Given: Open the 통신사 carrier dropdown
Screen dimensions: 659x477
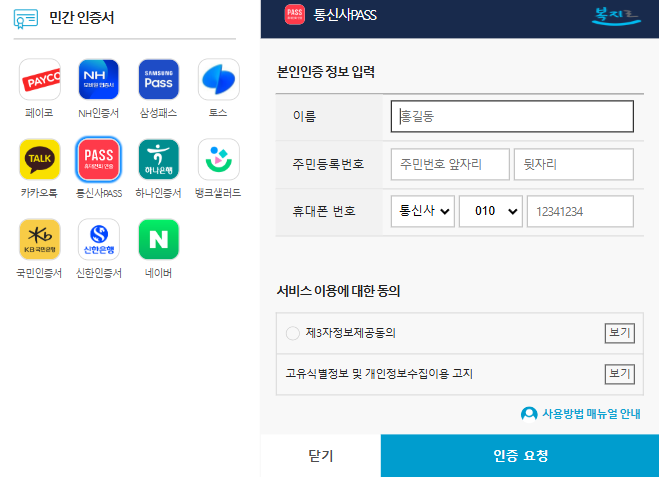Looking at the screenshot, I should point(423,211).
